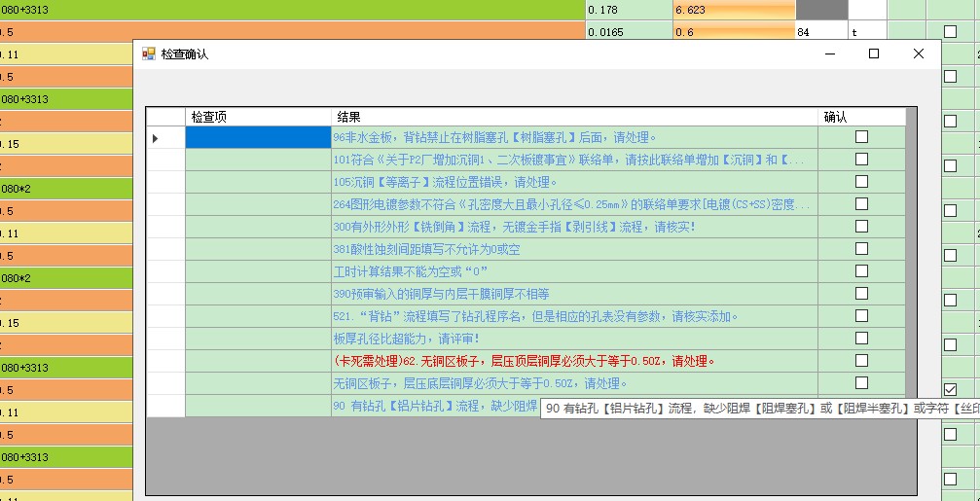Tick background checkbox in the 0.0165 row
The image size is (980, 501).
(x=950, y=31)
